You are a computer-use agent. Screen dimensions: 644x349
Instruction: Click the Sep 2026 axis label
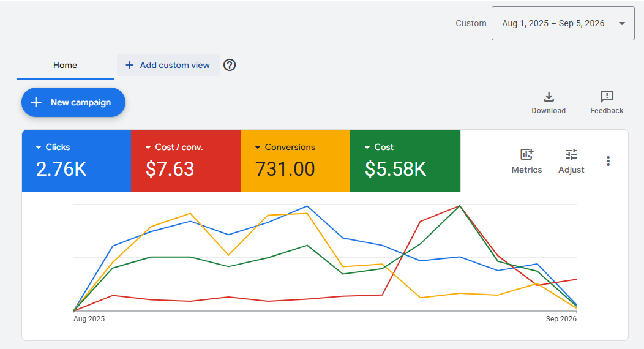pos(561,318)
